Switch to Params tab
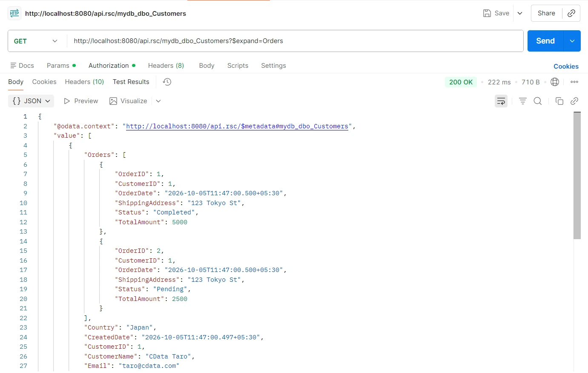 click(x=61, y=66)
